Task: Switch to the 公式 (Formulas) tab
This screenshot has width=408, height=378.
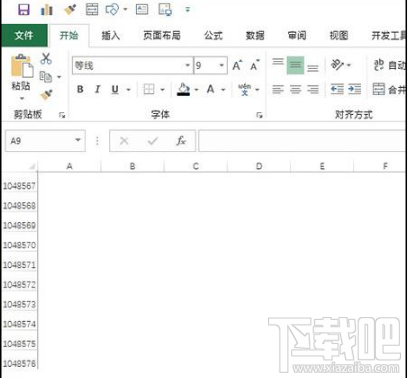Action: pos(213,35)
